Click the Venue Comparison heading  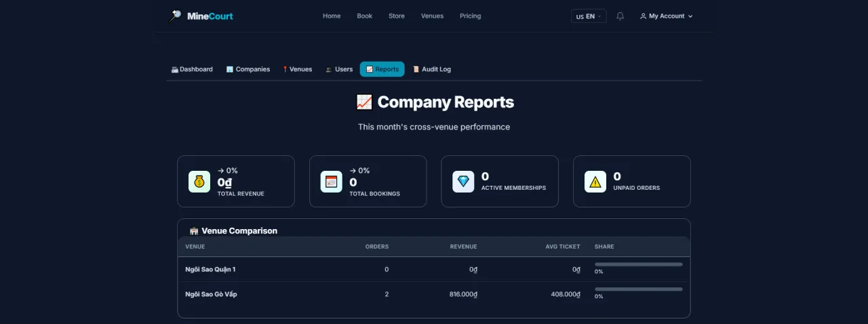(x=239, y=231)
